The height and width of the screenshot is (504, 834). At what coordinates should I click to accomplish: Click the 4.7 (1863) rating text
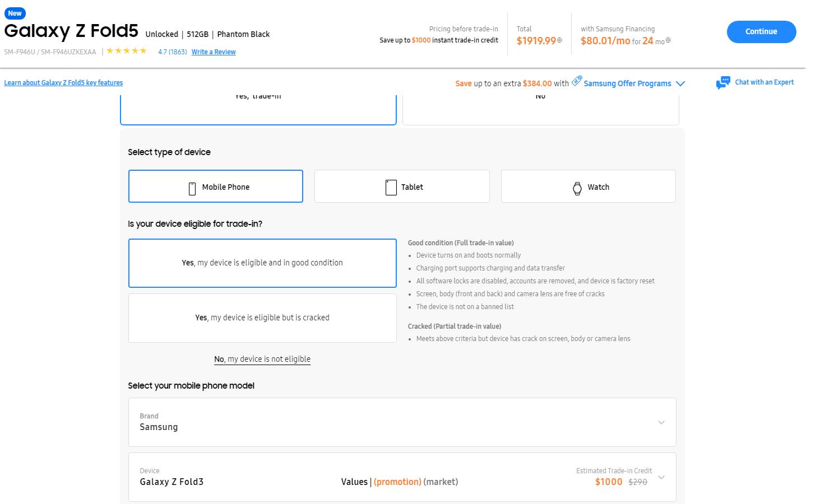point(172,52)
